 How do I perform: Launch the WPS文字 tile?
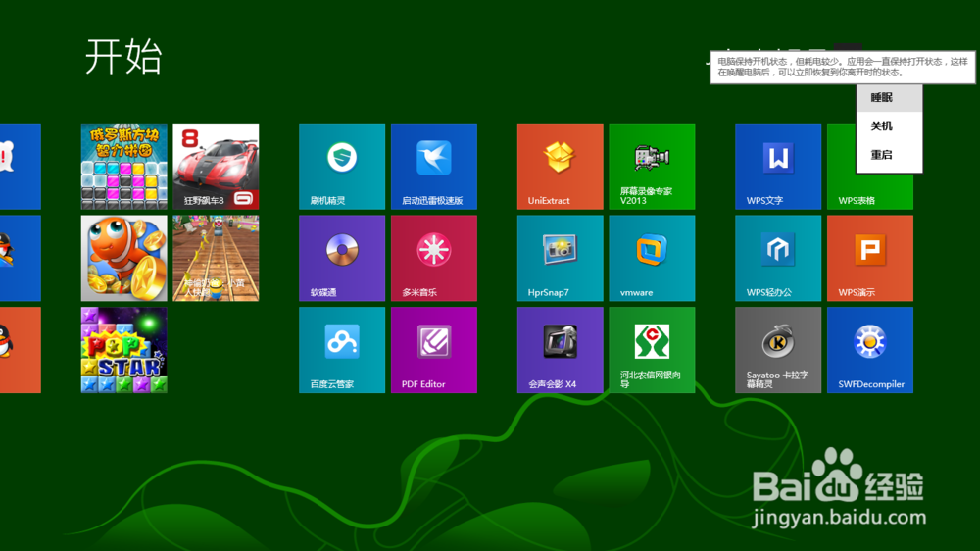778,167
